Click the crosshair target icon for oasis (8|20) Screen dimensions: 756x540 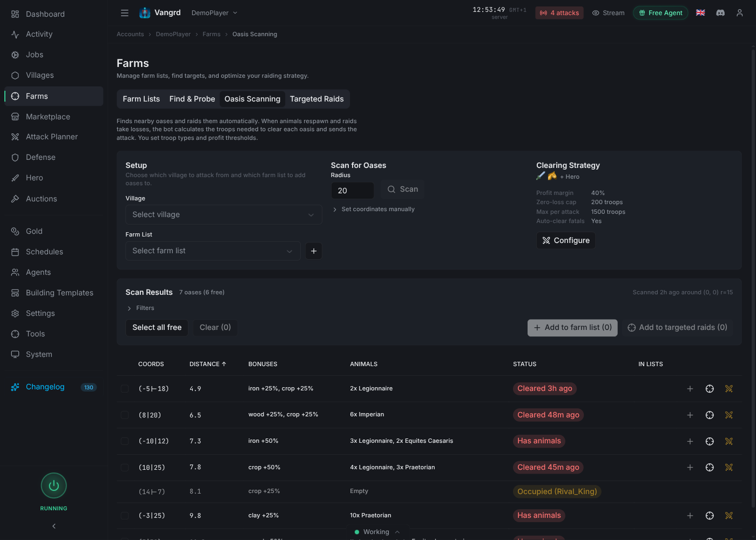[710, 415]
